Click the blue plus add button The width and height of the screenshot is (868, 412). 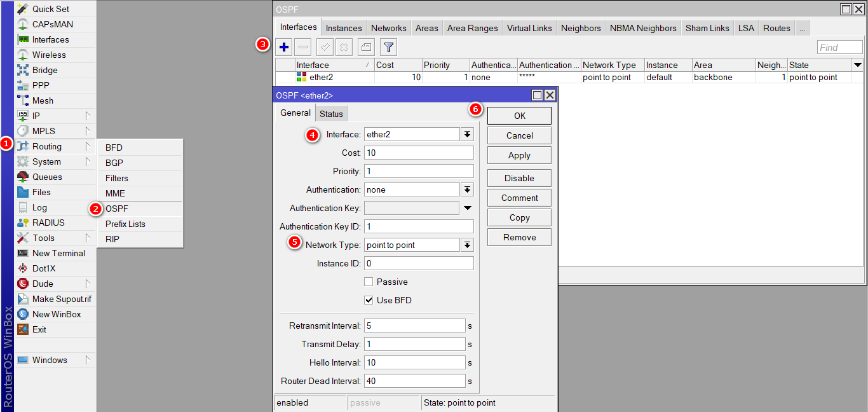[x=284, y=47]
